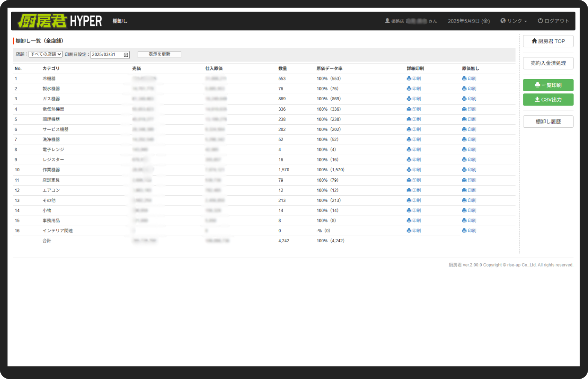
Task: Open the 店舗 store selection dropdown
Action: [45, 54]
